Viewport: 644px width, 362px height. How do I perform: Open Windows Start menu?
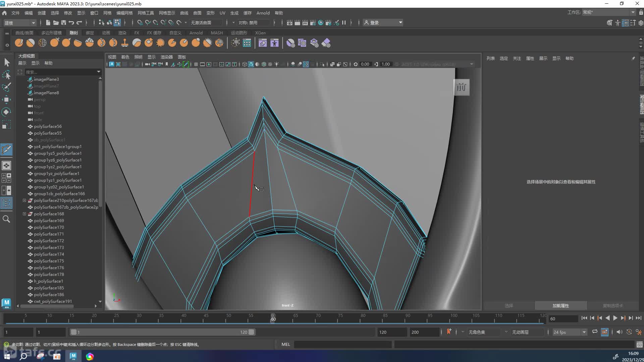(x=7, y=356)
